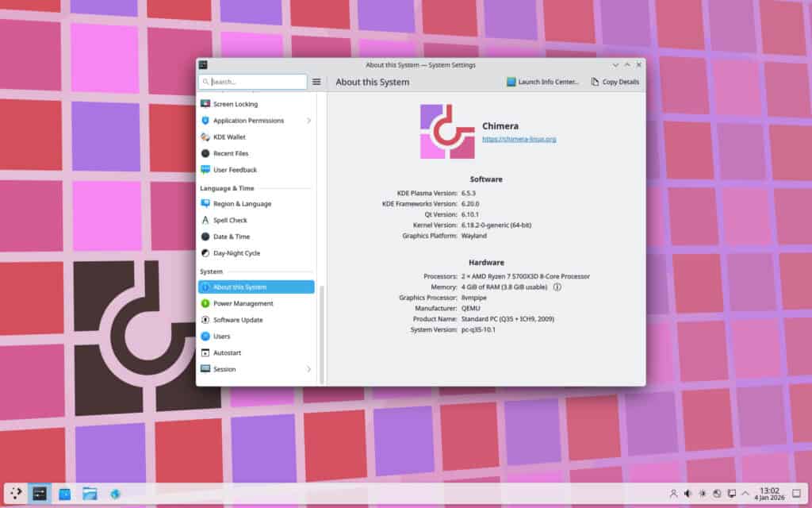The width and height of the screenshot is (812, 508).
Task: Open Power Management settings
Action: point(240,303)
